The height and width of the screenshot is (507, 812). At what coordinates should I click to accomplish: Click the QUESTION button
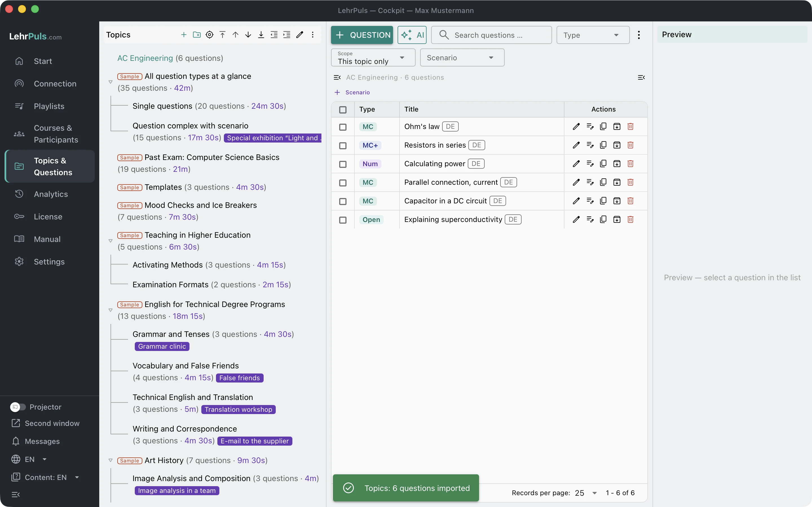click(x=362, y=35)
